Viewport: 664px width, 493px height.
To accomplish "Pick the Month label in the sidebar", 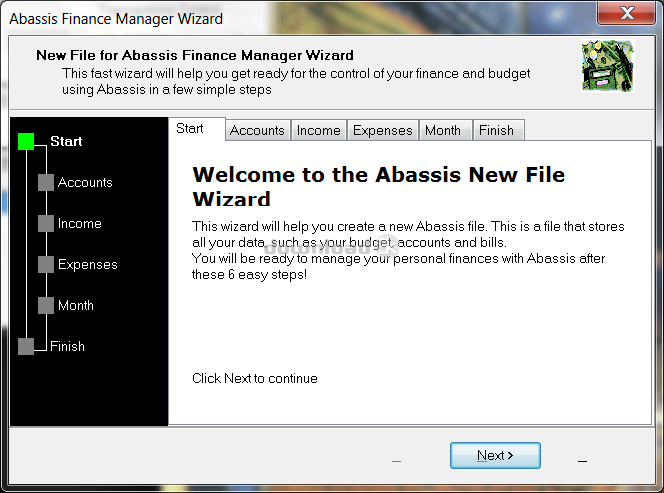I will (76, 306).
